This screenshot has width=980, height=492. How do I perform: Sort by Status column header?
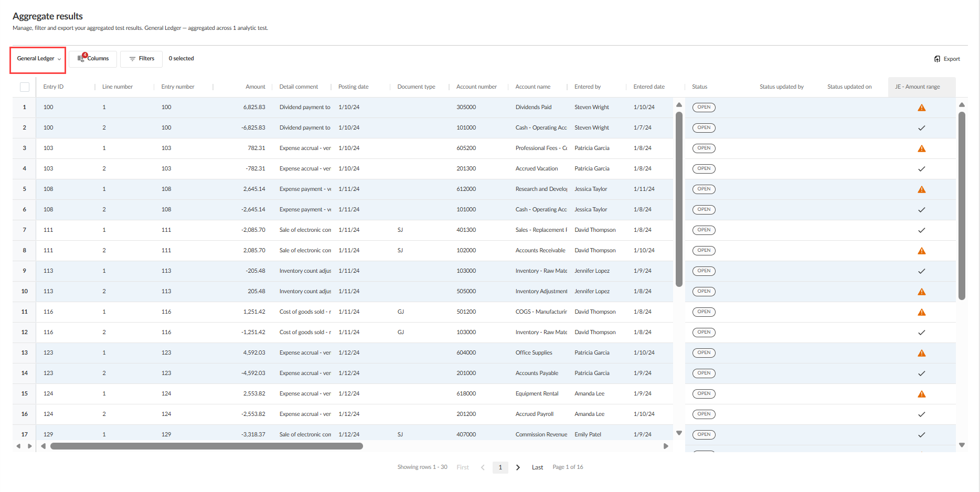coord(699,87)
